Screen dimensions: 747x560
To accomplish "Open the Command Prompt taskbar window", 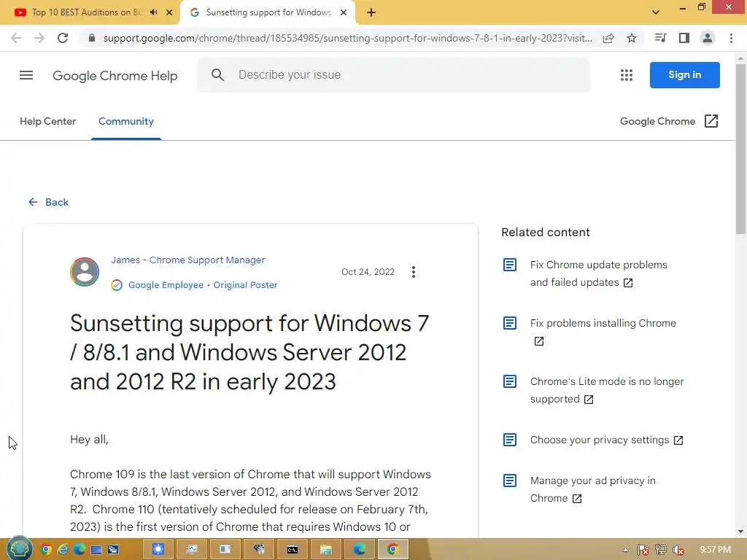I will [293, 550].
